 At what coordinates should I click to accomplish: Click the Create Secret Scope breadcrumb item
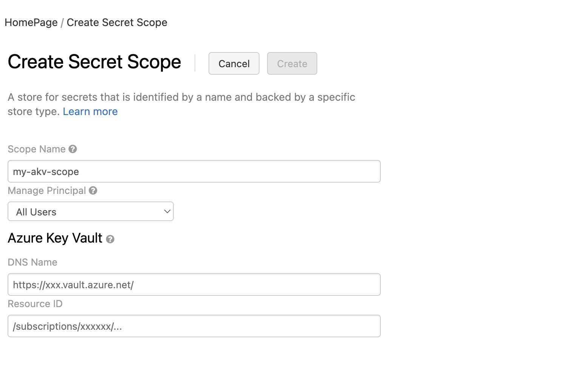pyautogui.click(x=117, y=23)
